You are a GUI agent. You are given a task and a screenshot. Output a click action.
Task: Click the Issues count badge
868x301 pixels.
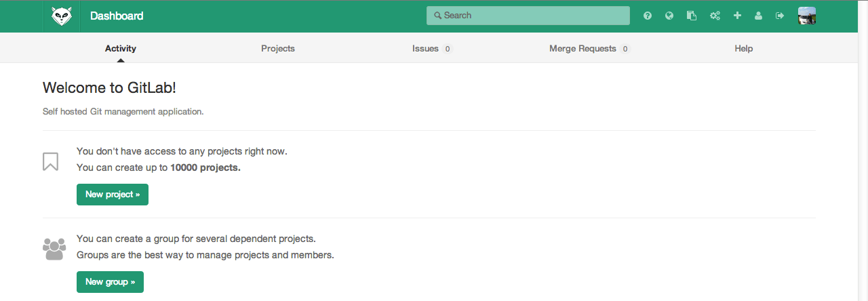448,49
